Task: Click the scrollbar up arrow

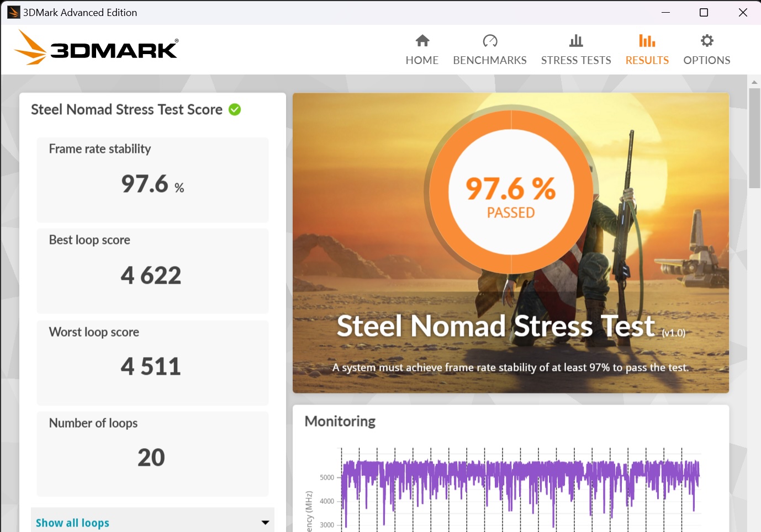Action: point(754,82)
